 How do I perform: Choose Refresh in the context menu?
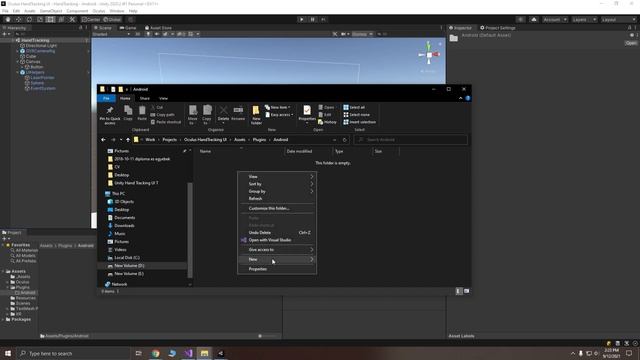tap(277, 199)
